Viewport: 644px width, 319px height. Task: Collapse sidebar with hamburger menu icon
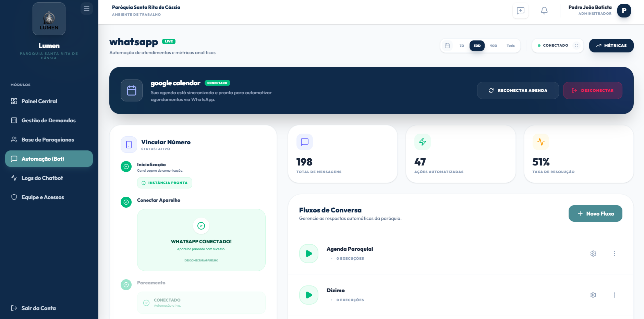coord(87,9)
